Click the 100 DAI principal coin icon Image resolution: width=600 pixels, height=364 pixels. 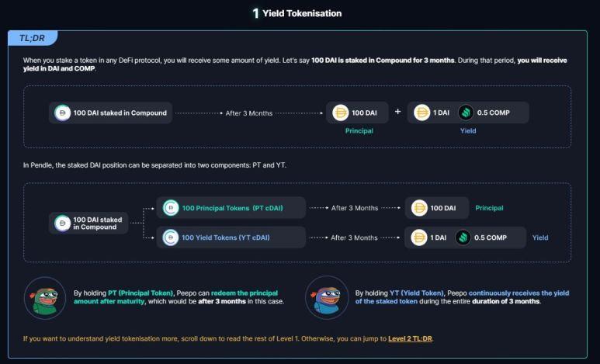click(x=340, y=113)
